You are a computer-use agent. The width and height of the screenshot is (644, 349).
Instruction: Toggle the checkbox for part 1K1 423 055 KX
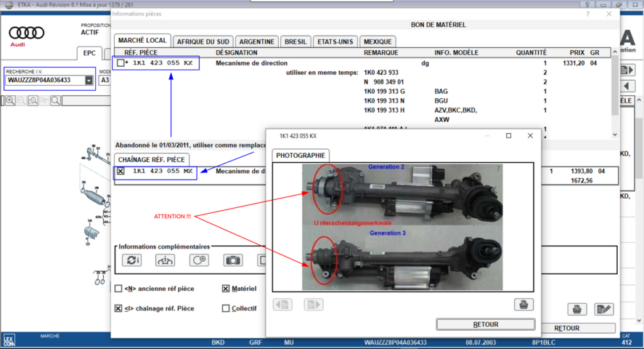[121, 63]
